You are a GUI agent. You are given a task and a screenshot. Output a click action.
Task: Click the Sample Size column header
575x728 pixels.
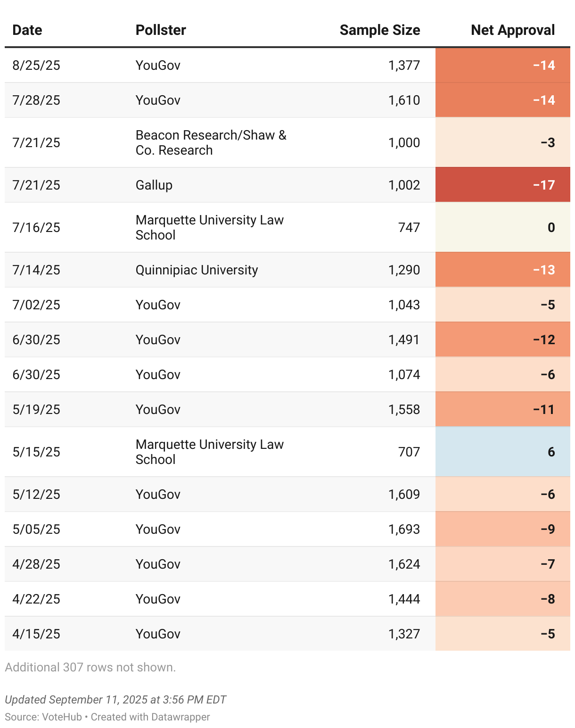point(379,30)
